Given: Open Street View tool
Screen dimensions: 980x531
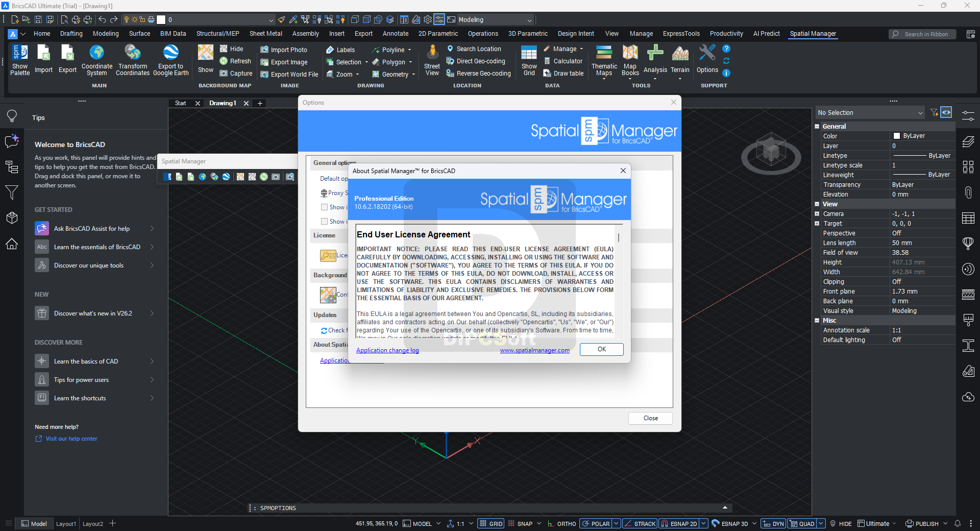Looking at the screenshot, I should (432, 60).
